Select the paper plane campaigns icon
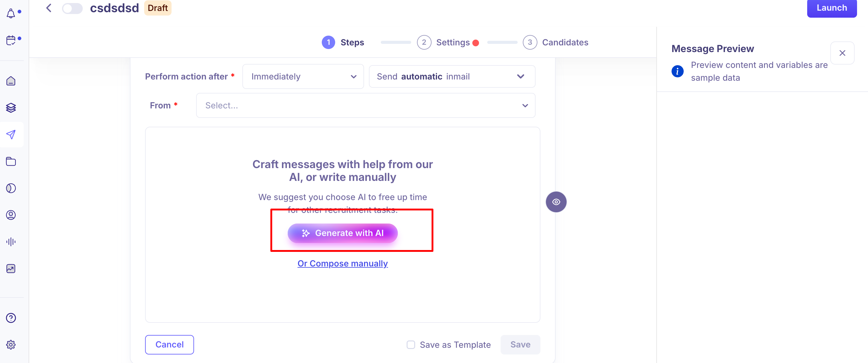 click(11, 135)
